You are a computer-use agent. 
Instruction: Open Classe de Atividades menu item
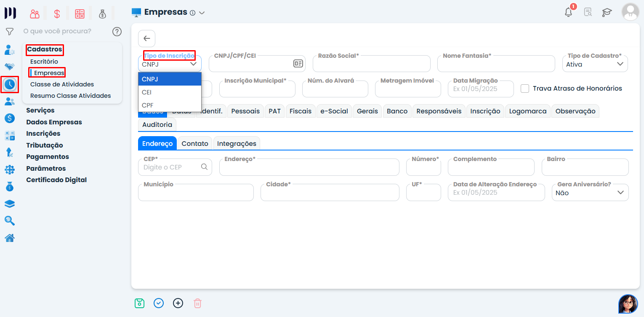point(62,84)
